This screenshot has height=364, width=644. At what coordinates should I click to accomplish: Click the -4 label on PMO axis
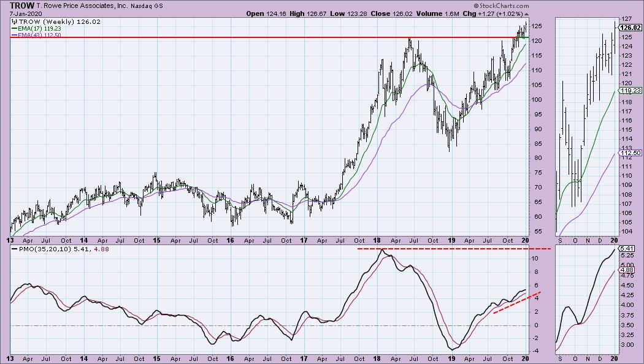[535, 351]
